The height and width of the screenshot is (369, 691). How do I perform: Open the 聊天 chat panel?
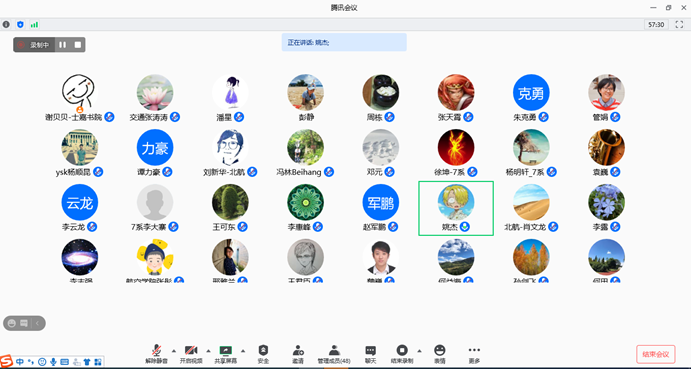[370, 354]
